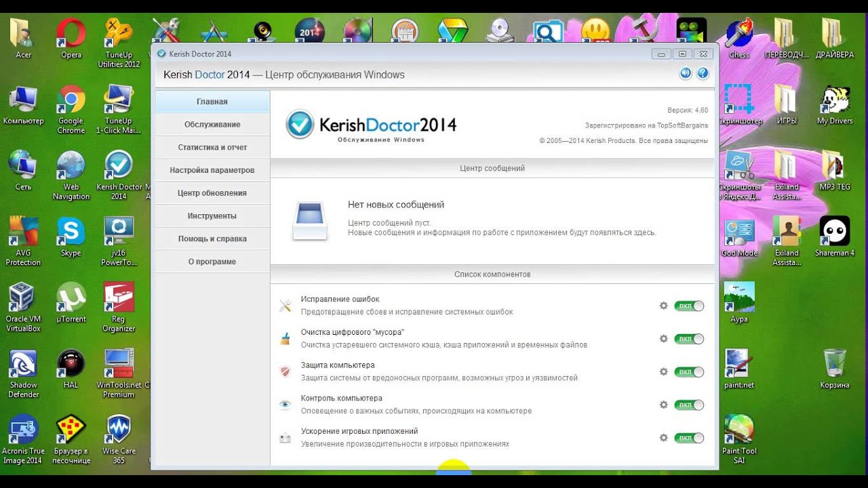This screenshot has width=868, height=488.
Task: Click the message center inbox tray icon
Action: [x=311, y=220]
